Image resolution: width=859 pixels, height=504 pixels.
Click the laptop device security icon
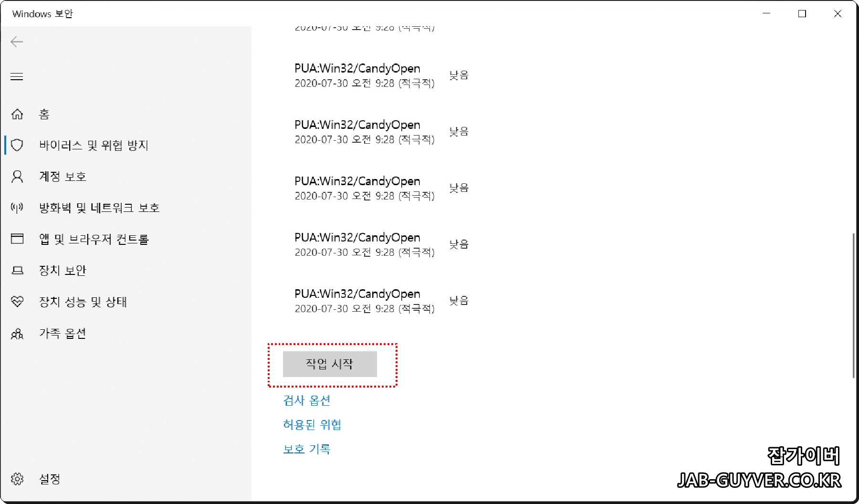click(17, 271)
